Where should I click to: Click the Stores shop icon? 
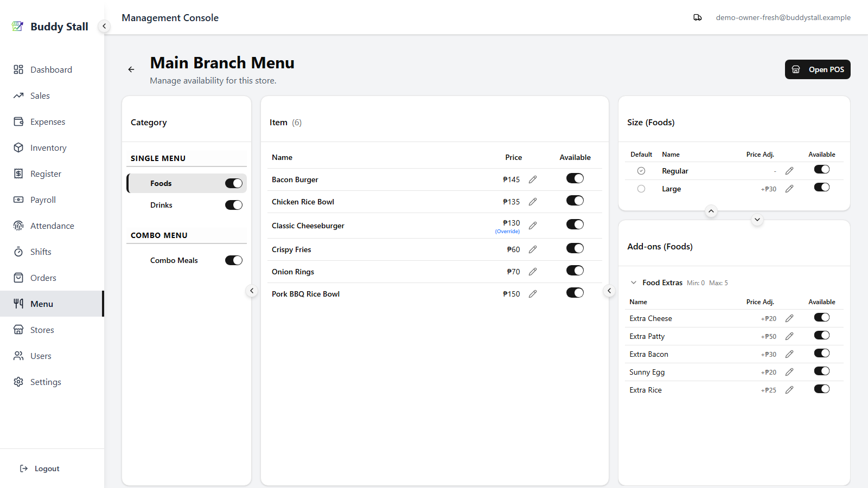(x=18, y=330)
